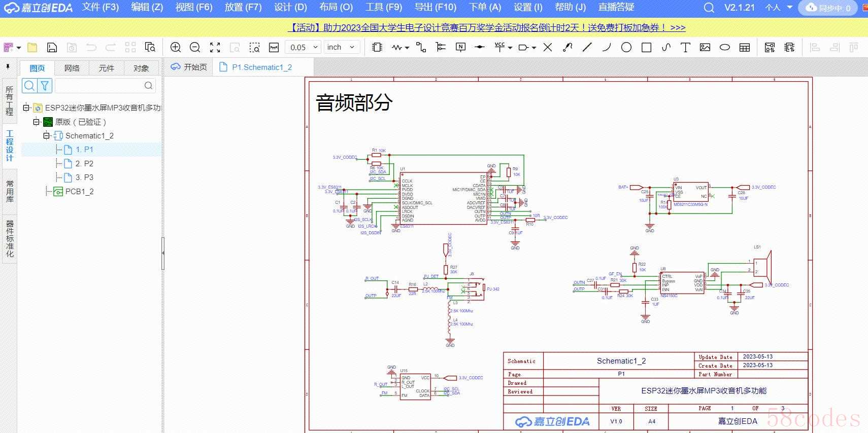Image resolution: width=868 pixels, height=433 pixels.
Task: Collapse the Schematic1_2 tree node
Action: coord(46,135)
